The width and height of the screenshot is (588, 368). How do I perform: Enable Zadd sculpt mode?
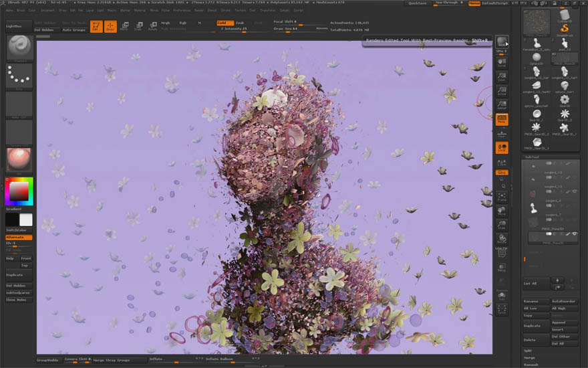225,23
